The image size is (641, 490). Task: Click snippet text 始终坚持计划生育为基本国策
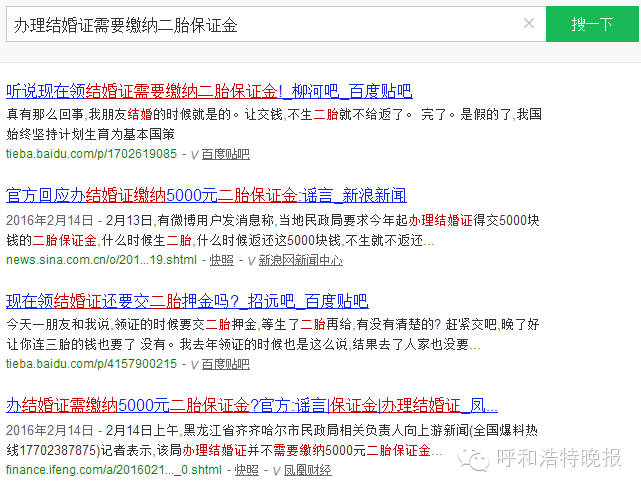pos(90,134)
